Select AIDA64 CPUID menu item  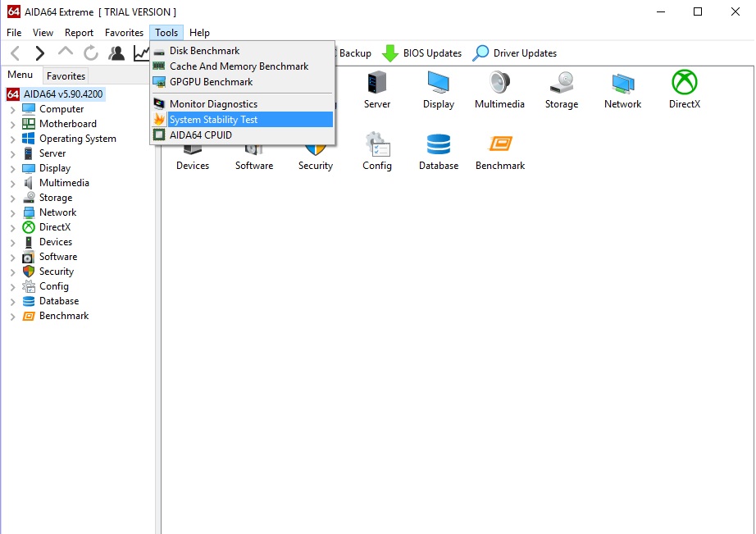coord(243,135)
